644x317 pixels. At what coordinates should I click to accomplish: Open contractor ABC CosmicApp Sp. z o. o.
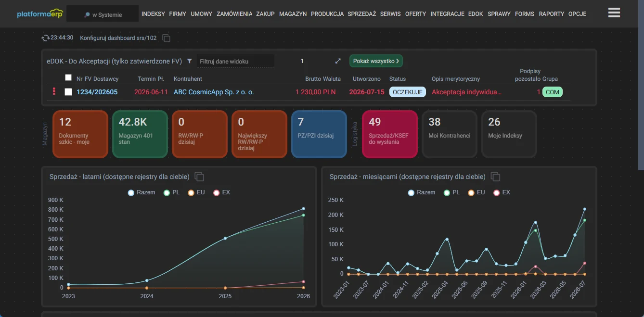214,92
